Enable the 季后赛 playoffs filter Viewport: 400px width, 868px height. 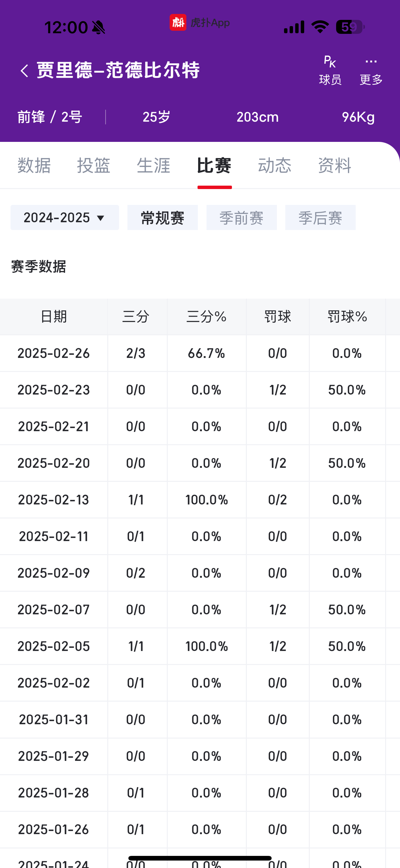(320, 217)
